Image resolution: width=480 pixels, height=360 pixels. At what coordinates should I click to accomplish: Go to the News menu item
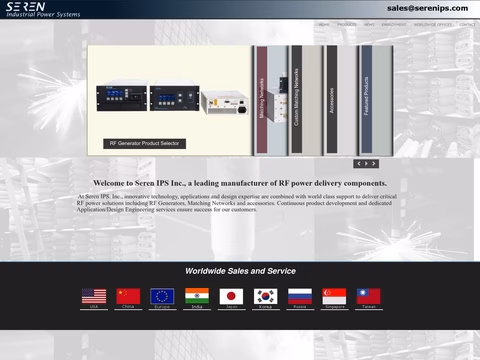(x=369, y=25)
